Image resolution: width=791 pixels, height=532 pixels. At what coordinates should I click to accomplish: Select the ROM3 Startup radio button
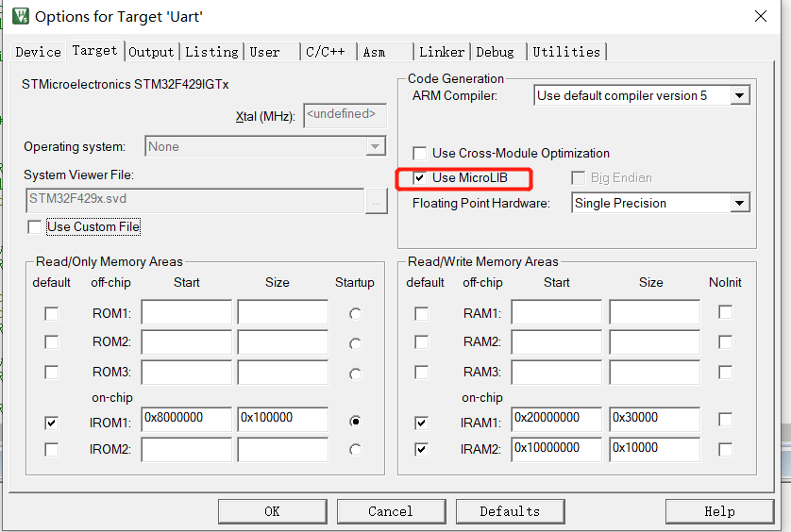coord(355,374)
